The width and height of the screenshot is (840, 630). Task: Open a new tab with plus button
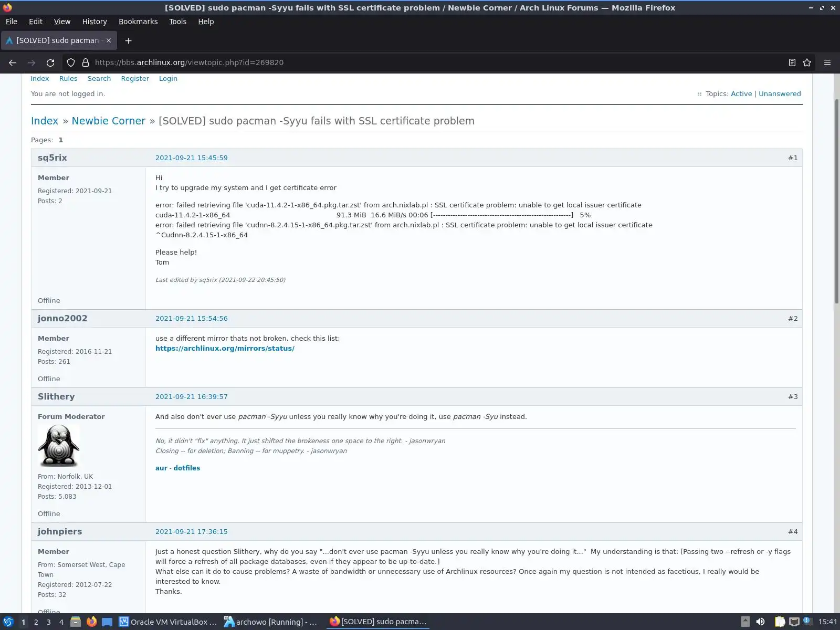(x=128, y=40)
